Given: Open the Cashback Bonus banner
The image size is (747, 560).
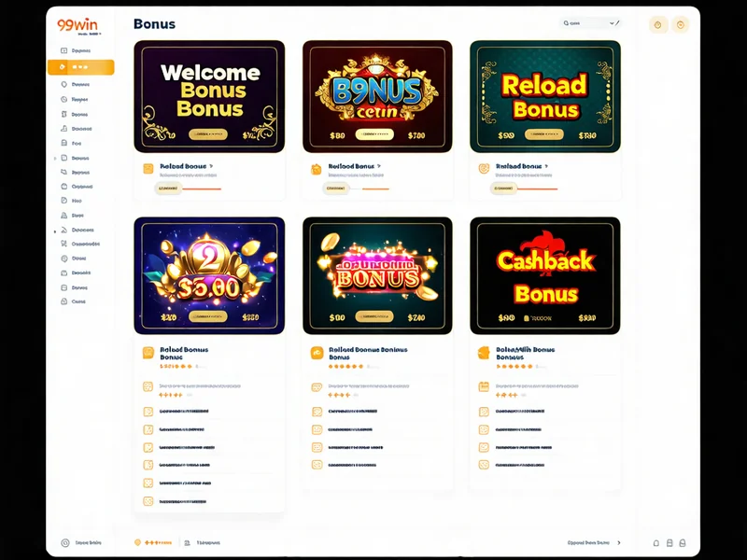Looking at the screenshot, I should 545,275.
